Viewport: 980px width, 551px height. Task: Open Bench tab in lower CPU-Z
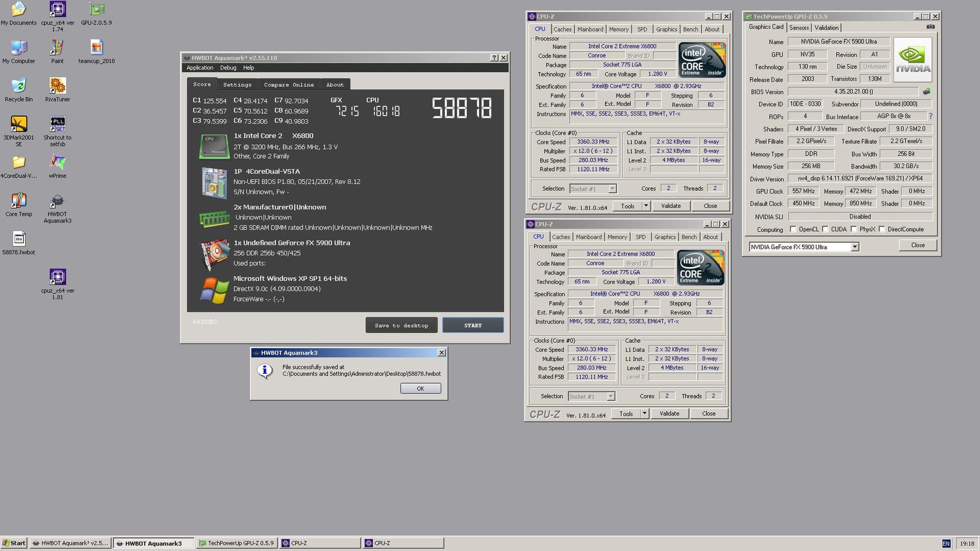click(x=689, y=237)
